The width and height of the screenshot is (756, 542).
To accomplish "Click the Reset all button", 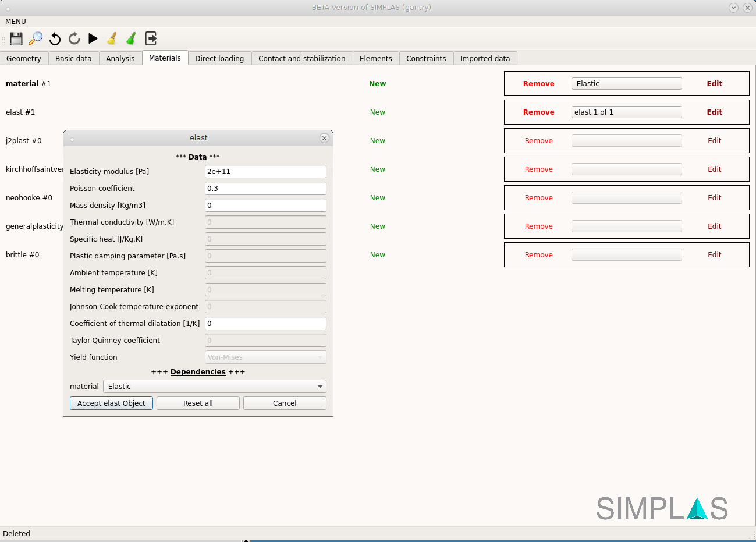I will (x=198, y=403).
